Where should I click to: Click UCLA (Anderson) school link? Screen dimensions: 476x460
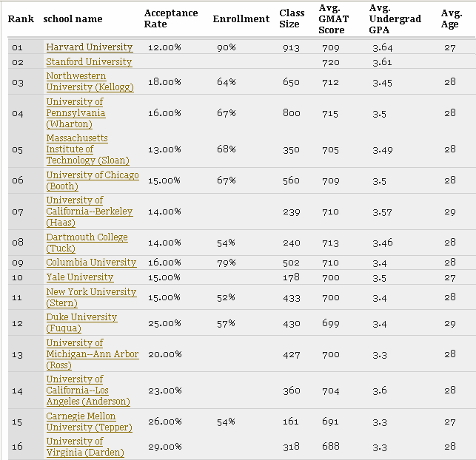coord(87,390)
